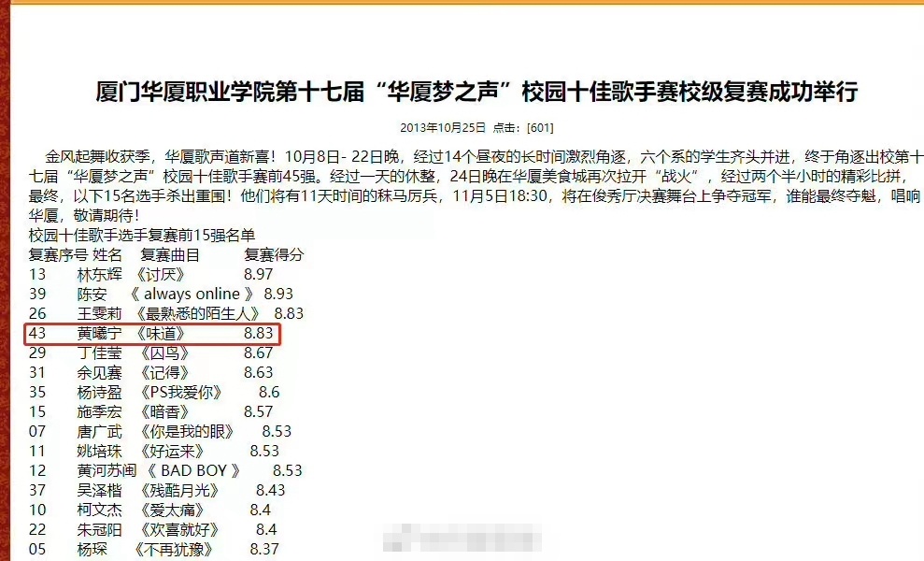Click song title 《欢喜就好》

point(179,529)
